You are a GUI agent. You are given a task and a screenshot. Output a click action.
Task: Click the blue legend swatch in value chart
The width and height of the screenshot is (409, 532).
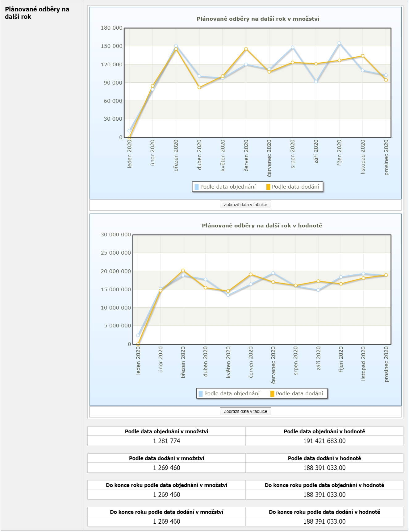201,394
